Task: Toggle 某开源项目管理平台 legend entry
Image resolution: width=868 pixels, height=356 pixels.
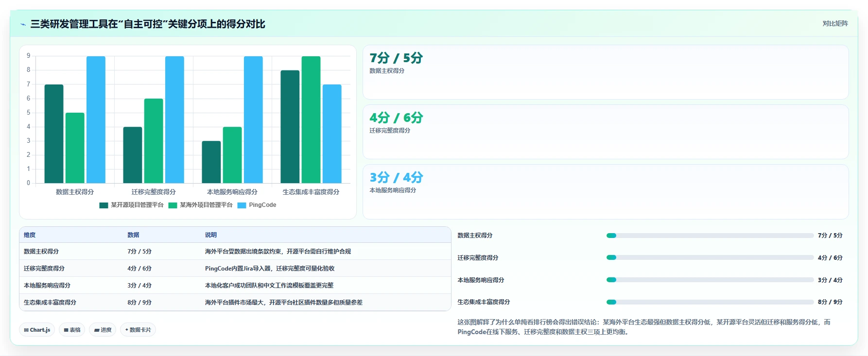Action: [x=131, y=205]
